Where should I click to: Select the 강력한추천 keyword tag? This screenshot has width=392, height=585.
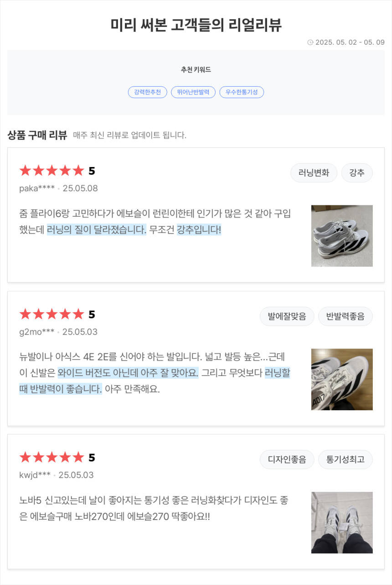pos(148,92)
